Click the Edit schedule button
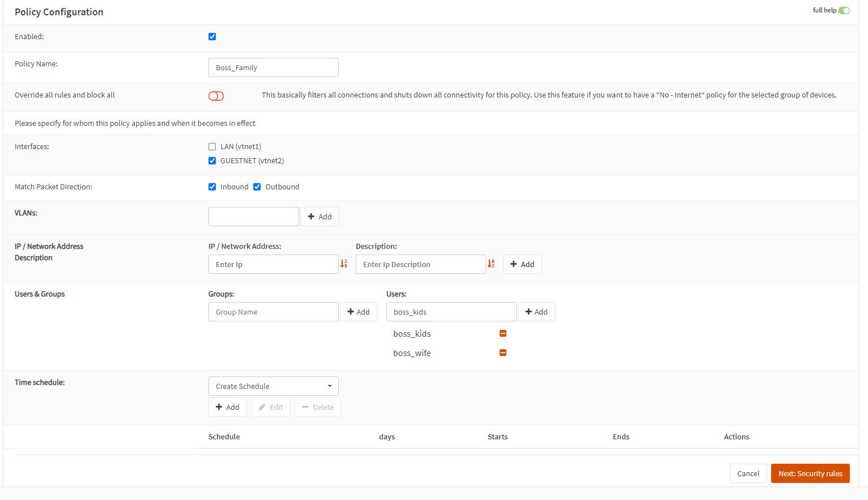 click(x=270, y=406)
